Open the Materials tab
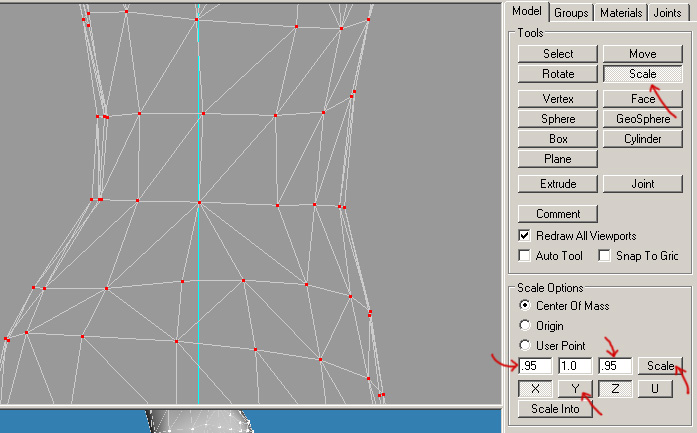Image resolution: width=697 pixels, height=433 pixels. [621, 12]
